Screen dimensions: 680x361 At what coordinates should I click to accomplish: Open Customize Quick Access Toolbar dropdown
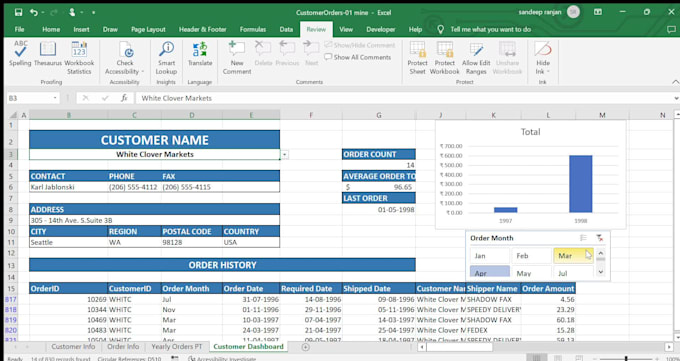(93, 13)
